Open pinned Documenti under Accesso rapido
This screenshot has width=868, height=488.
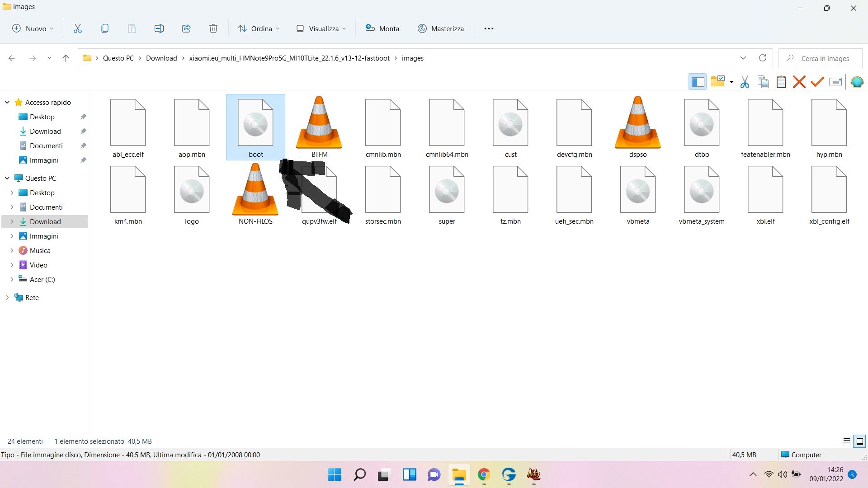pyautogui.click(x=46, y=146)
